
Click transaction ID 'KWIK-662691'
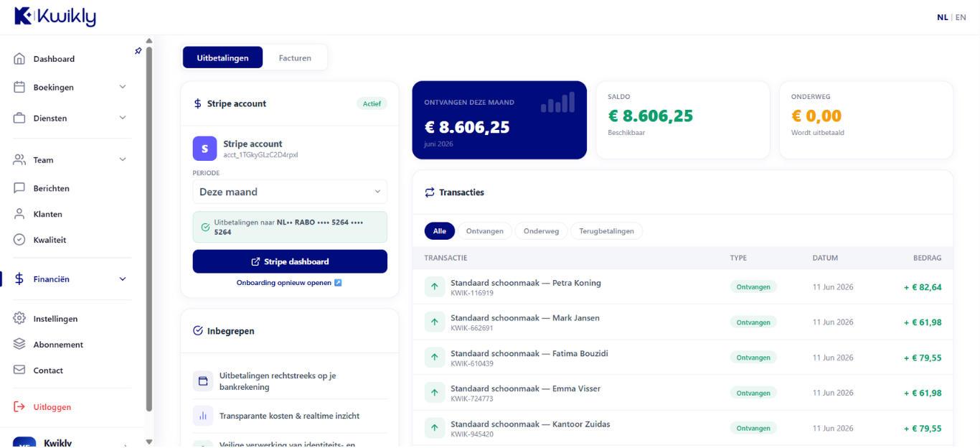(471, 328)
